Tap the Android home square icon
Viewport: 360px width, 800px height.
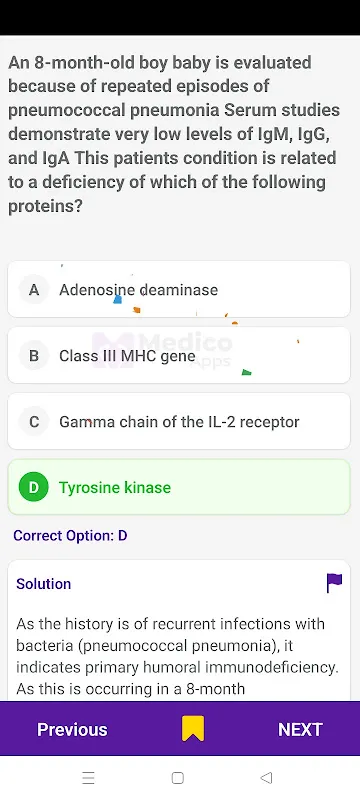[x=177, y=778]
